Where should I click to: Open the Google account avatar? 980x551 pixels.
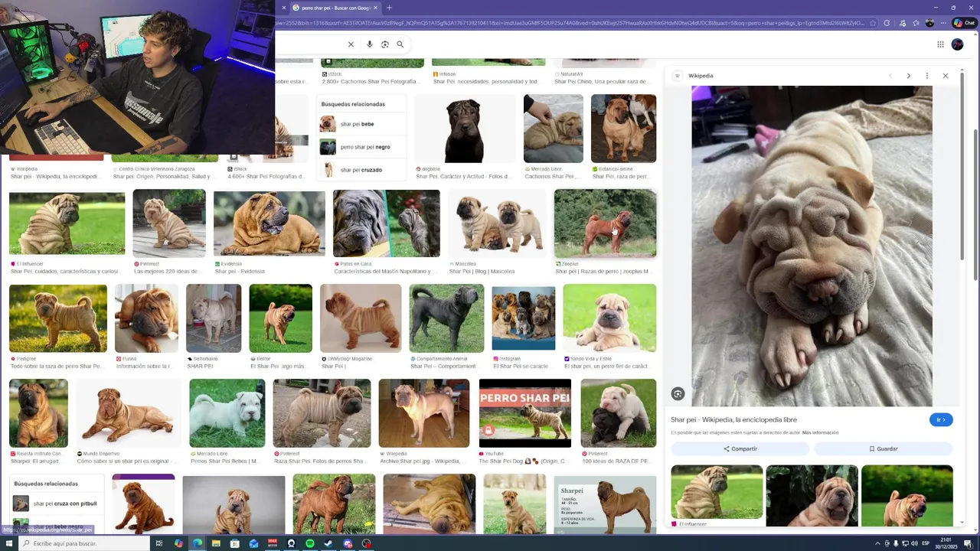[x=957, y=44]
